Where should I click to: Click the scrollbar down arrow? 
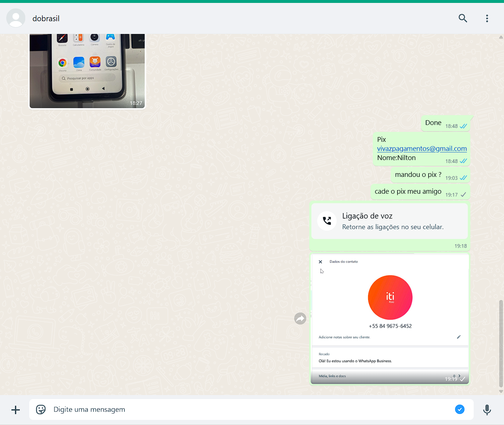pyautogui.click(x=501, y=391)
